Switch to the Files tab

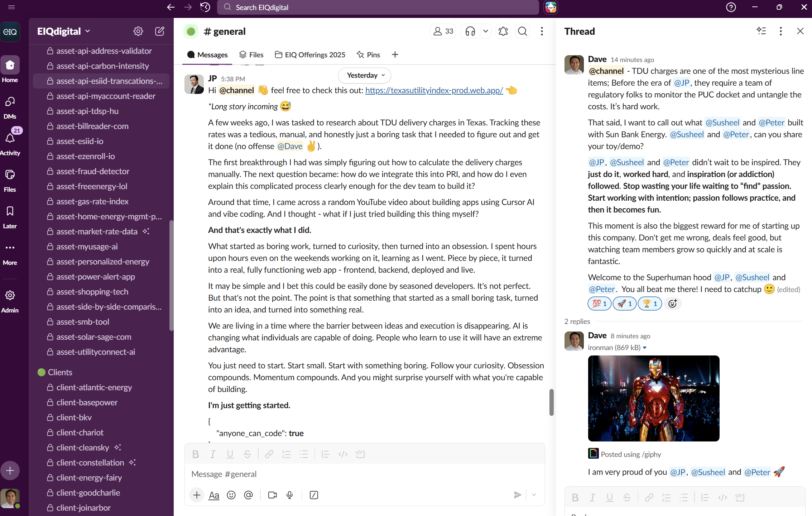point(251,54)
